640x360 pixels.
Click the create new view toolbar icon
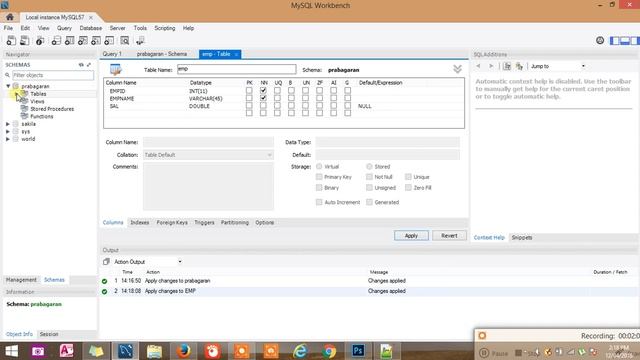click(x=83, y=40)
